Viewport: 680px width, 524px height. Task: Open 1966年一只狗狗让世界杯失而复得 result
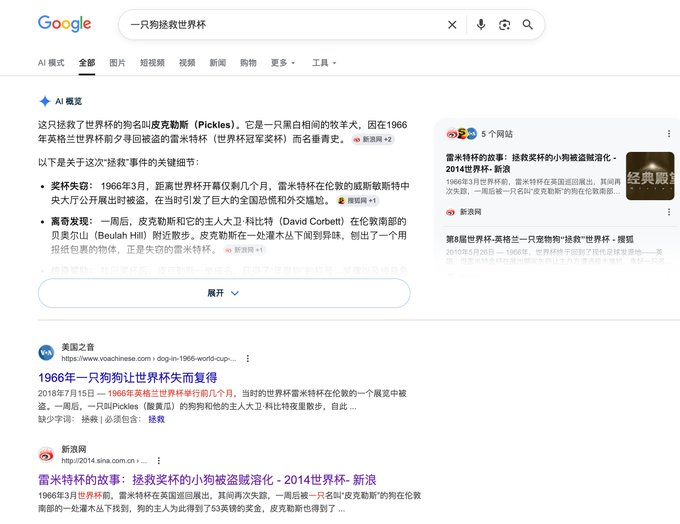pyautogui.click(x=128, y=377)
